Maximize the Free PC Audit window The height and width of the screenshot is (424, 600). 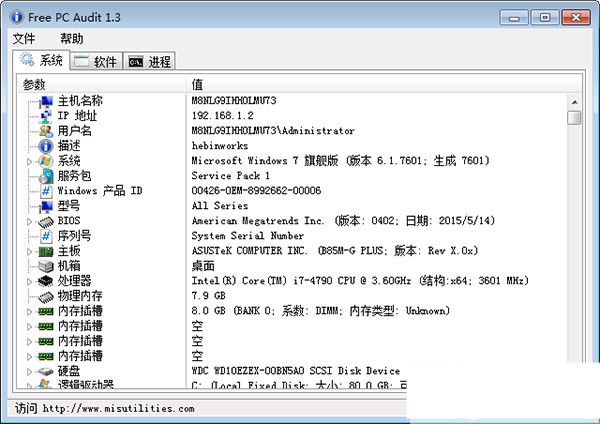[x=545, y=18]
